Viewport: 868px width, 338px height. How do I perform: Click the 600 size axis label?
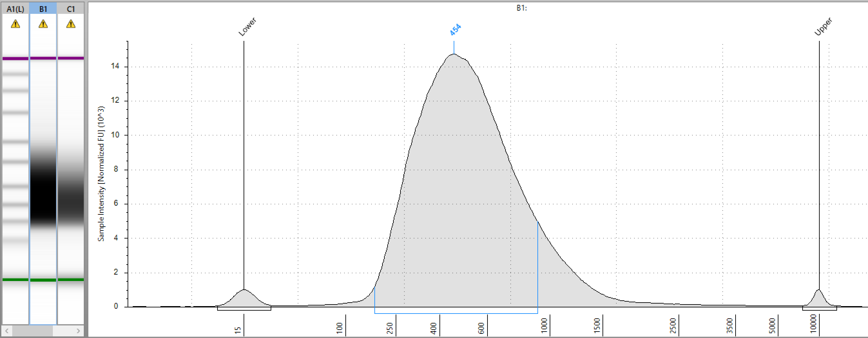tap(481, 328)
